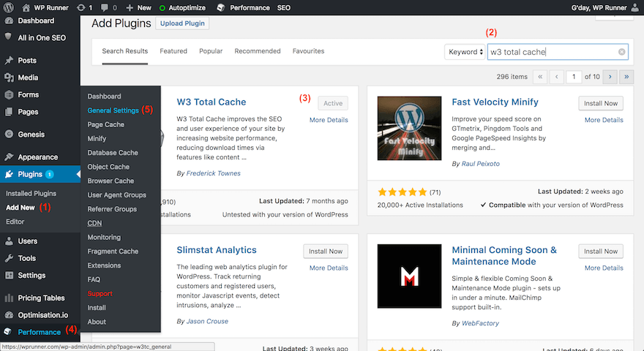This screenshot has width=644, height=351.
Task: Click the plus New icon
Action: pos(130,7)
